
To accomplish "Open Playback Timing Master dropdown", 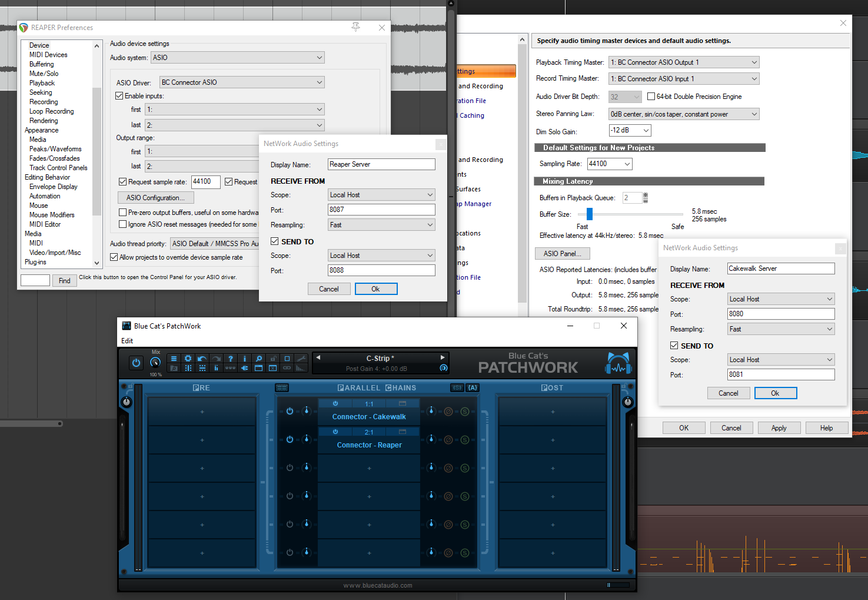I will pyautogui.click(x=684, y=62).
